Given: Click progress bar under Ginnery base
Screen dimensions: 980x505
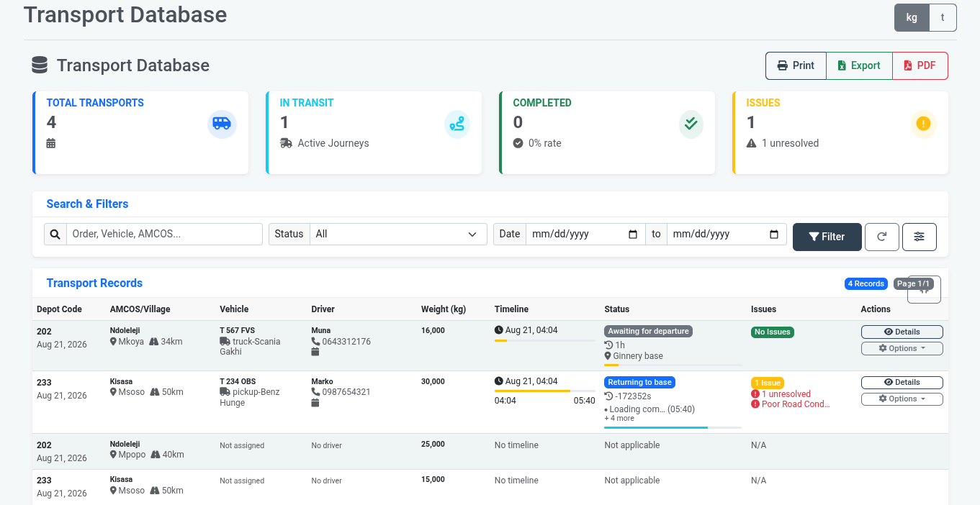Looking at the screenshot, I should [673, 365].
